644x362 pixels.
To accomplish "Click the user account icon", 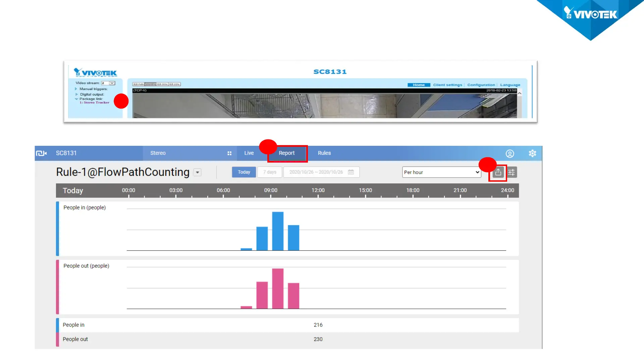I will 509,154.
